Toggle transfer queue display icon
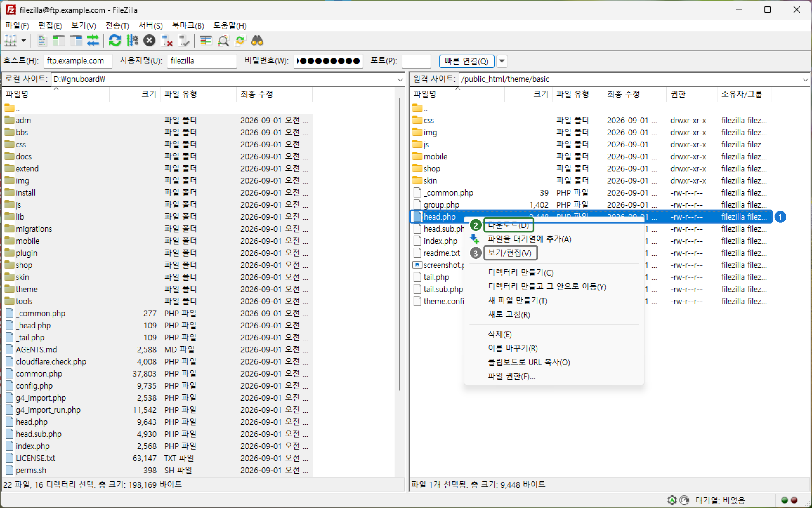This screenshot has width=812, height=508. click(93, 41)
